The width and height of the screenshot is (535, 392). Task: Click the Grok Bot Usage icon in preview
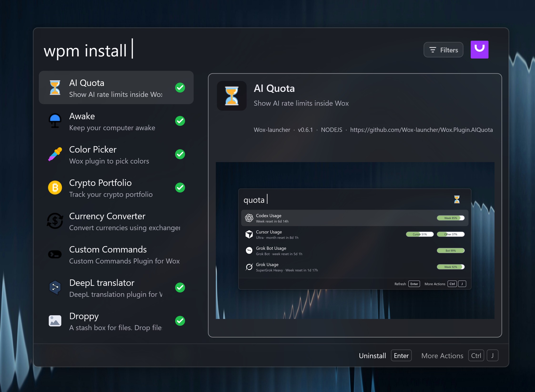[249, 250]
